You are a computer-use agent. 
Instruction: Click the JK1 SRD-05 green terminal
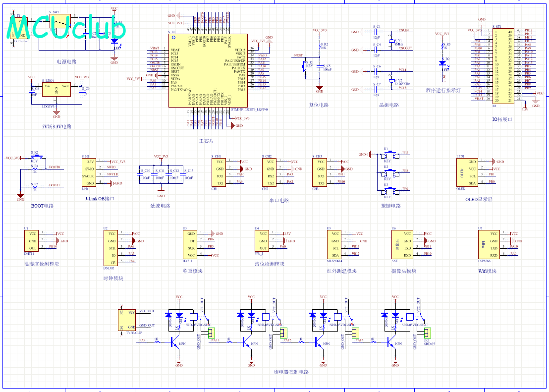click(429, 333)
